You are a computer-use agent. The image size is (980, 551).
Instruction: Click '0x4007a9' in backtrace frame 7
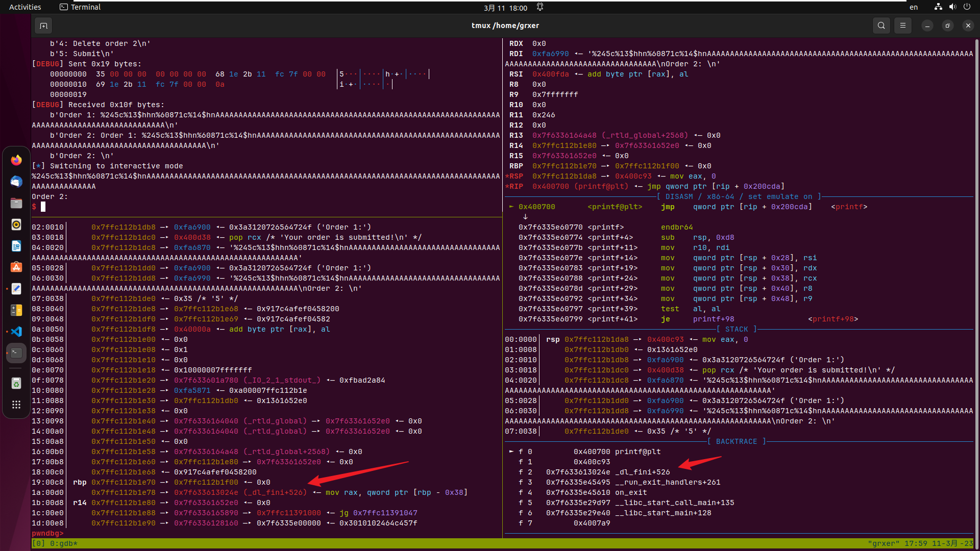(x=592, y=523)
